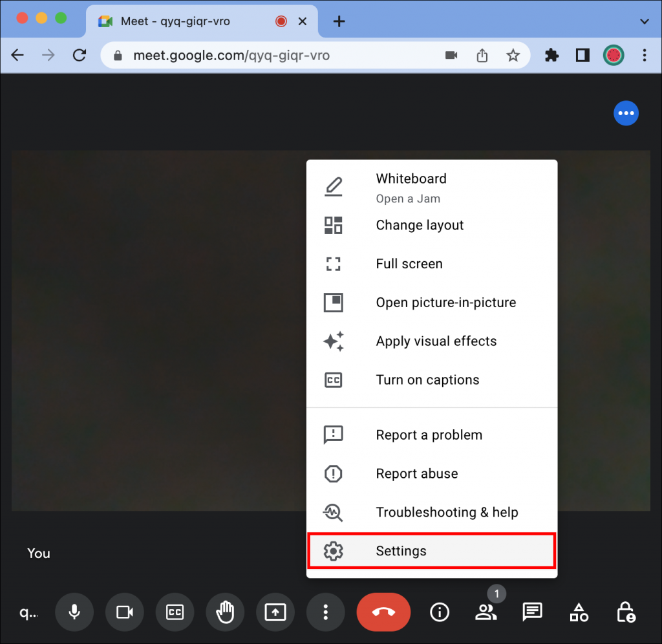Image resolution: width=662 pixels, height=644 pixels.
Task: Raise your hand
Action: pos(225,612)
